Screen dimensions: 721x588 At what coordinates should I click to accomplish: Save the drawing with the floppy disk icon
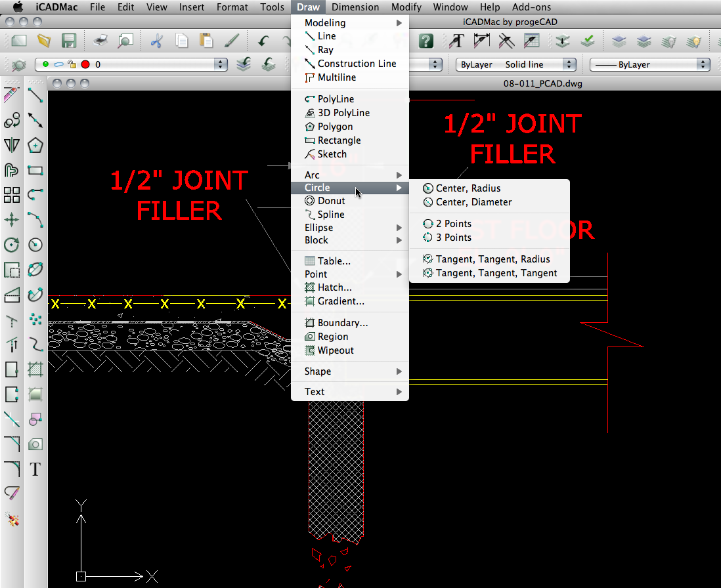69,41
